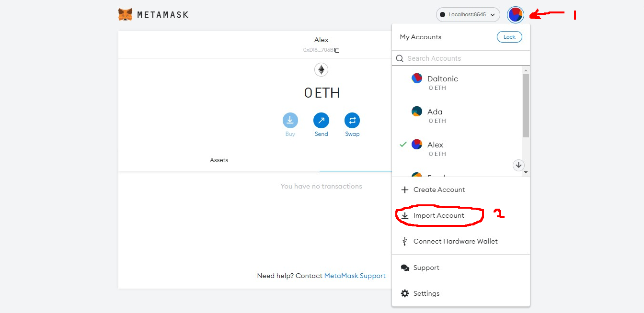The image size is (644, 313).
Task: Open the Localhost:8545 network dropdown
Action: tap(468, 15)
